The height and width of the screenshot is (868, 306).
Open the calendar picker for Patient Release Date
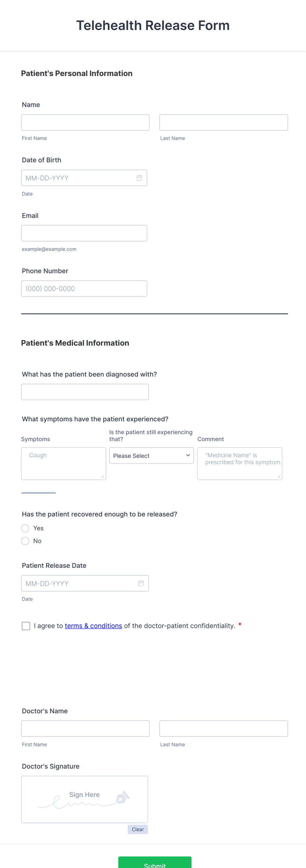(141, 583)
